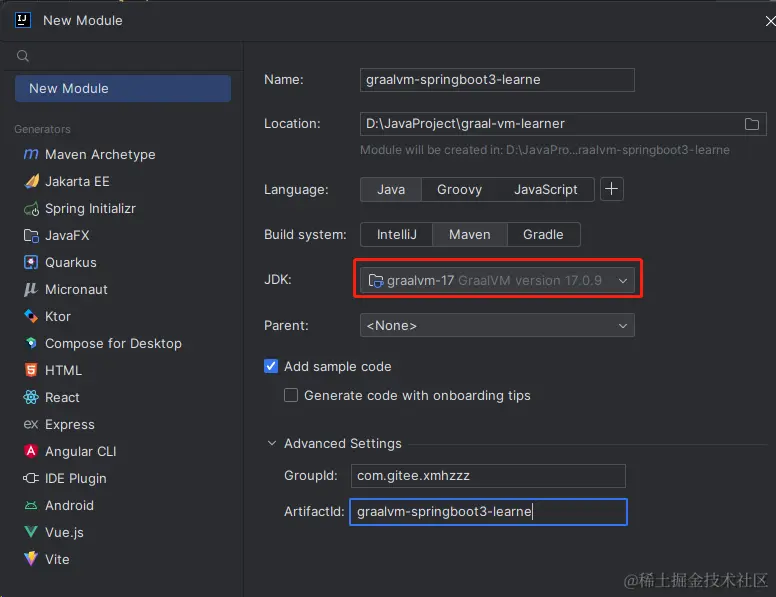Add another language with plus button

[x=612, y=189]
